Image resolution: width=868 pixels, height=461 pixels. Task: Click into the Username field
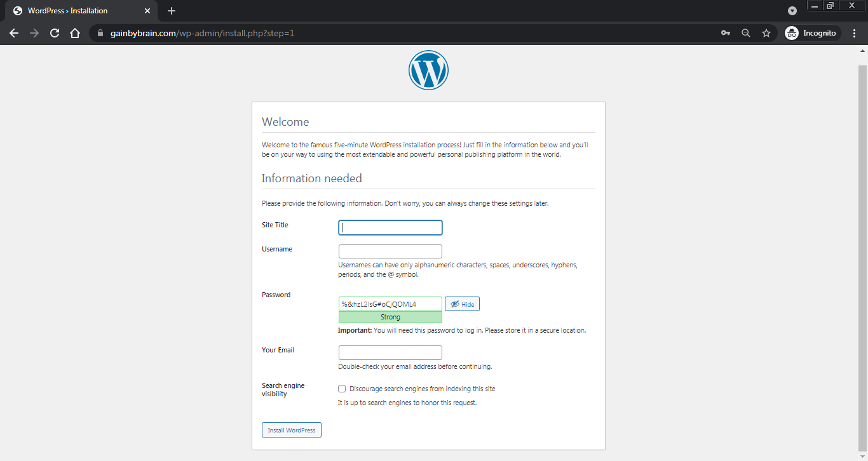[390, 251]
